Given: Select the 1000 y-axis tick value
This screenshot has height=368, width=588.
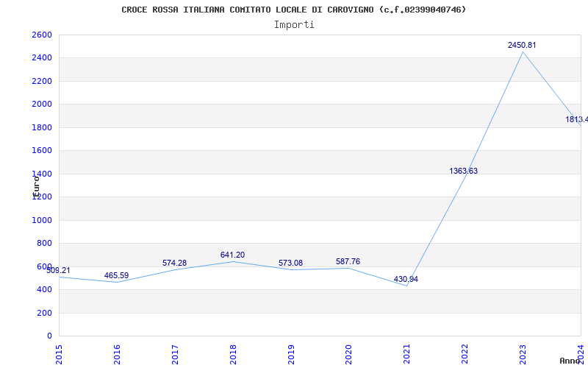Looking at the screenshot, I should [41, 220].
